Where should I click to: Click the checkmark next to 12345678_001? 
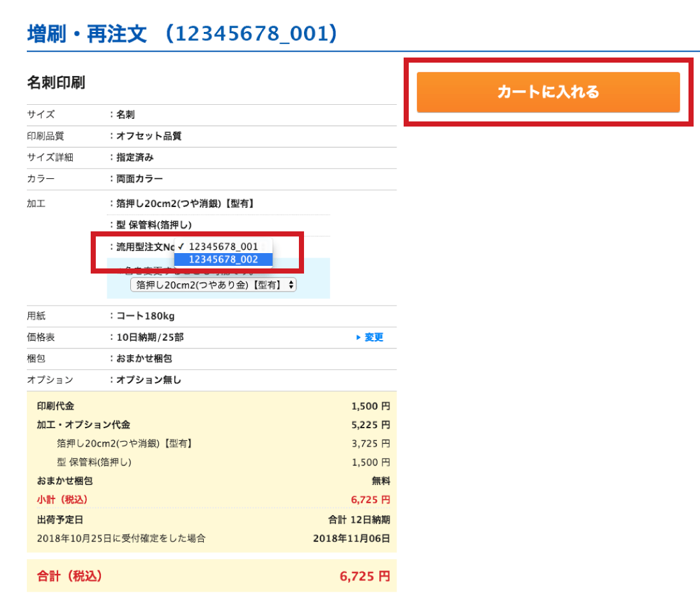pos(182,247)
